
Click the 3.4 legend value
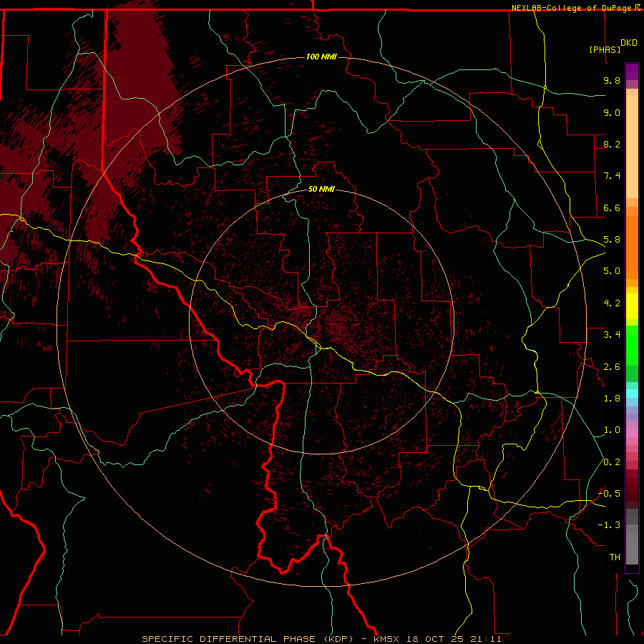click(612, 335)
